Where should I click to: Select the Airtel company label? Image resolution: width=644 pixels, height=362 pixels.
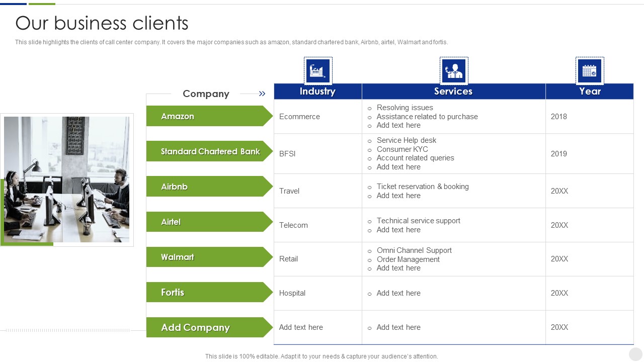pyautogui.click(x=209, y=222)
